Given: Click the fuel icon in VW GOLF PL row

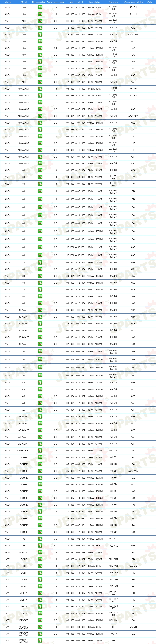Looking at the screenshot, I should click(x=40, y=573).
